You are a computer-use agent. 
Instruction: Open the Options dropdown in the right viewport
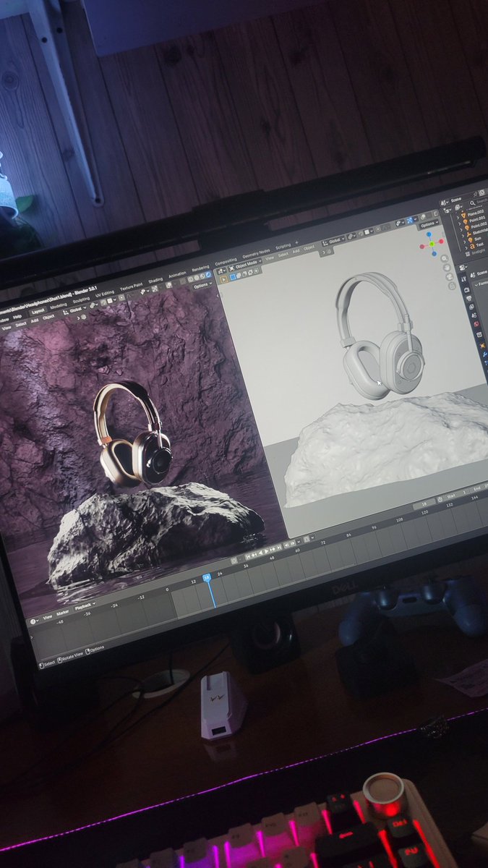point(430,225)
